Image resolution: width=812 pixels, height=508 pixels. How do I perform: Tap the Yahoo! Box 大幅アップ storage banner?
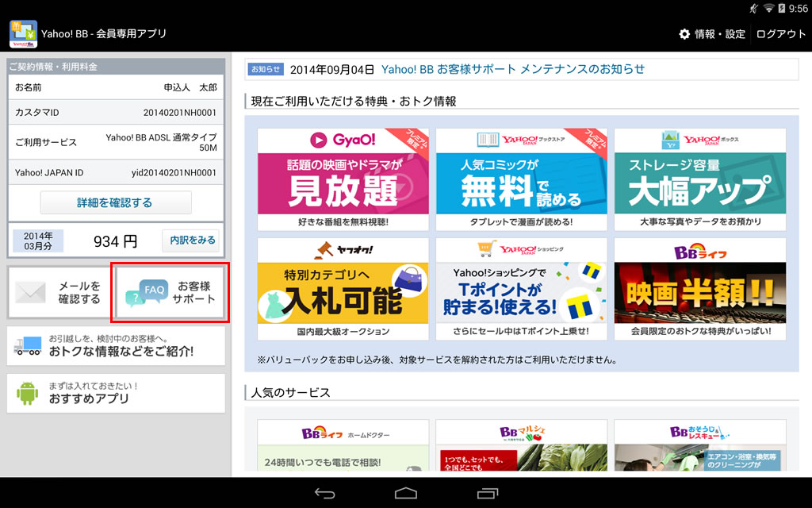point(699,179)
